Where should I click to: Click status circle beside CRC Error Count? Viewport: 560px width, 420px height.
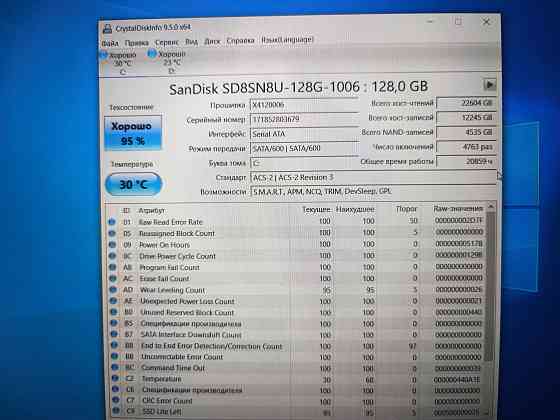point(116,400)
